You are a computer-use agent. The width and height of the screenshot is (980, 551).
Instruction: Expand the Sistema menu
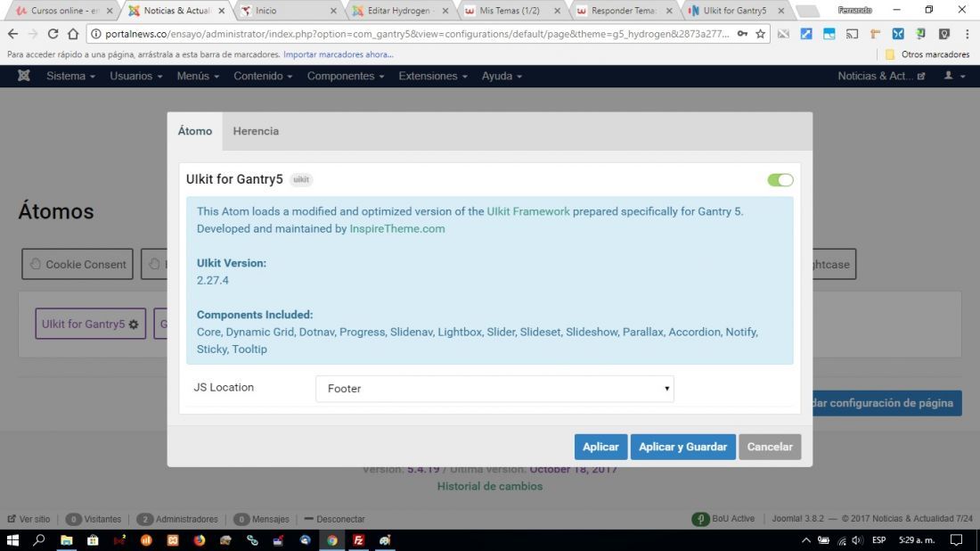(70, 76)
